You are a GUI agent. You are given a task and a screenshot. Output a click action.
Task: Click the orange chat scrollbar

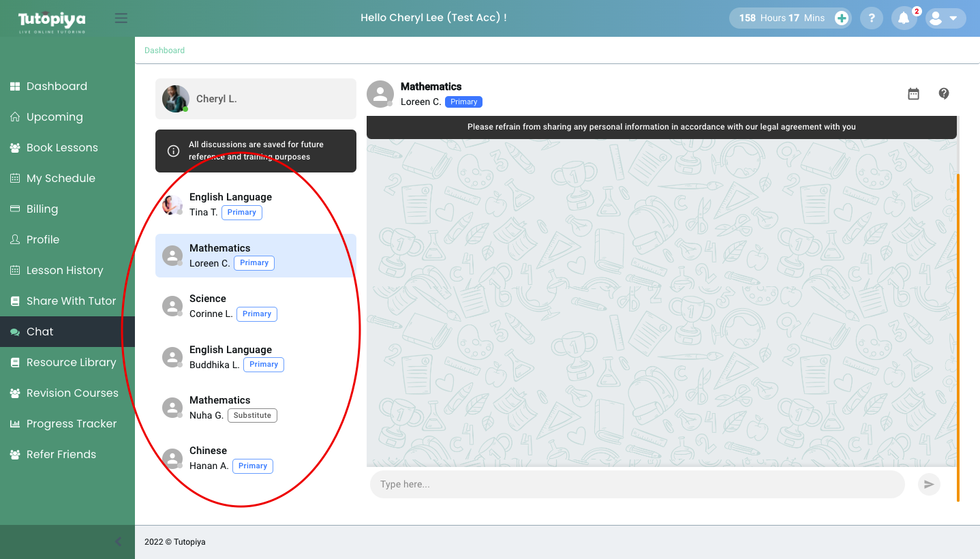point(958,337)
